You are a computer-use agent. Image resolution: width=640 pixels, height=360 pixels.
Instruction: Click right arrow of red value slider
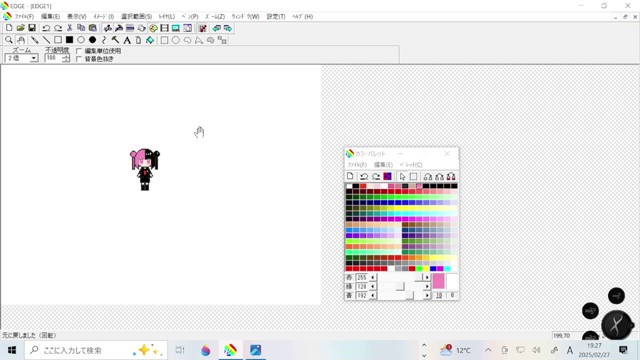pyautogui.click(x=427, y=278)
